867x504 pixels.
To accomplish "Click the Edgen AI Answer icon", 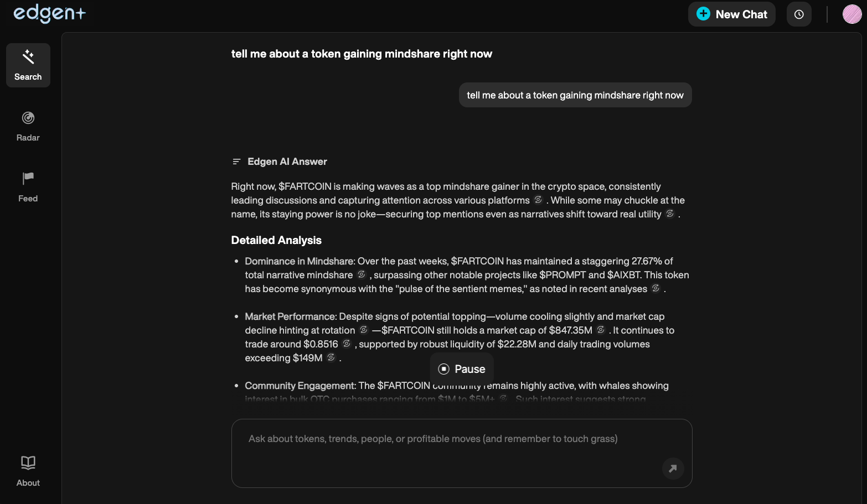I will tap(236, 161).
